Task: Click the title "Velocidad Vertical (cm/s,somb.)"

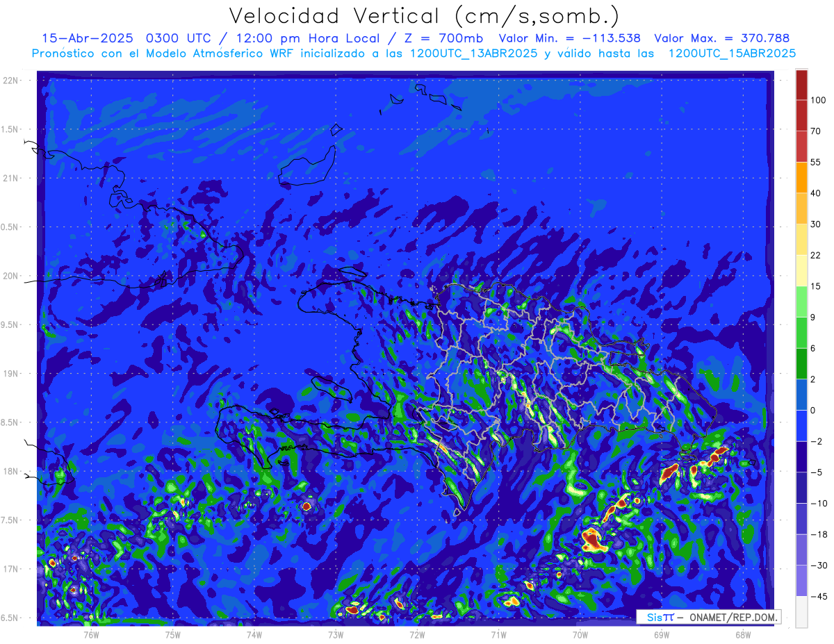Action: pos(424,16)
